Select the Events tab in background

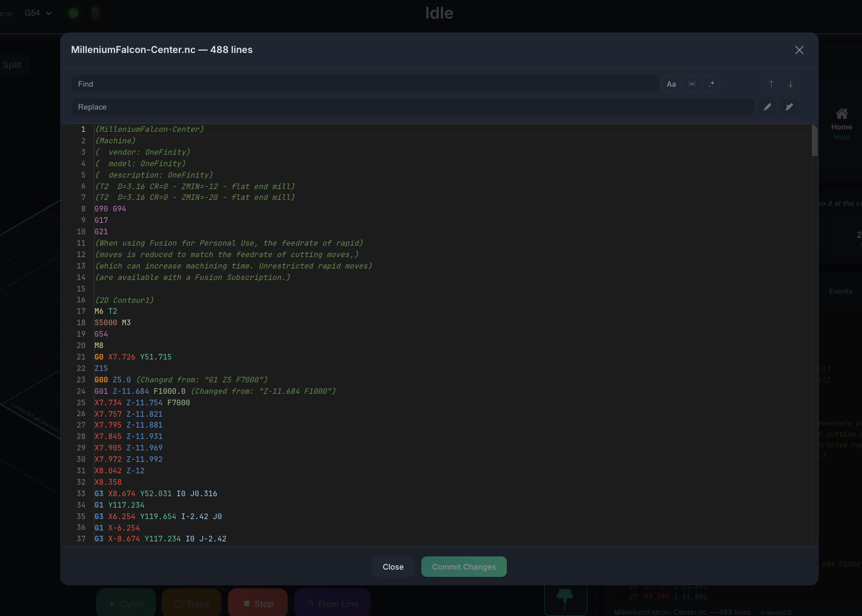pyautogui.click(x=840, y=291)
